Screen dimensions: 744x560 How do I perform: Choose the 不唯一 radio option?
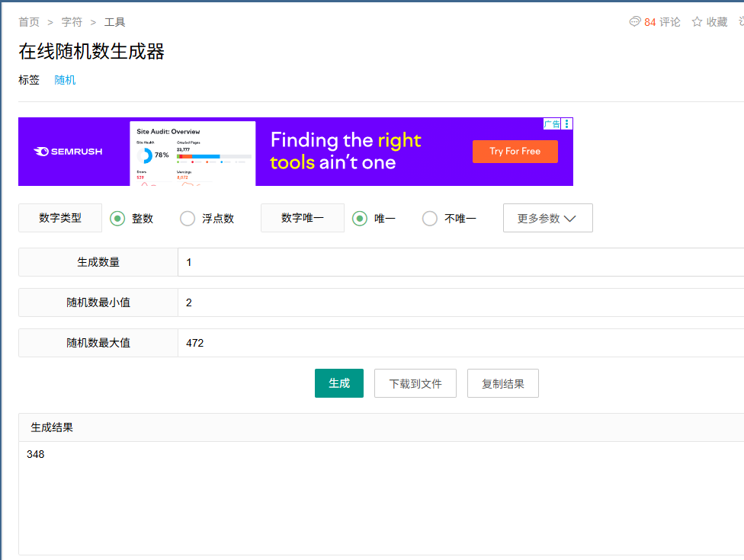click(x=430, y=219)
